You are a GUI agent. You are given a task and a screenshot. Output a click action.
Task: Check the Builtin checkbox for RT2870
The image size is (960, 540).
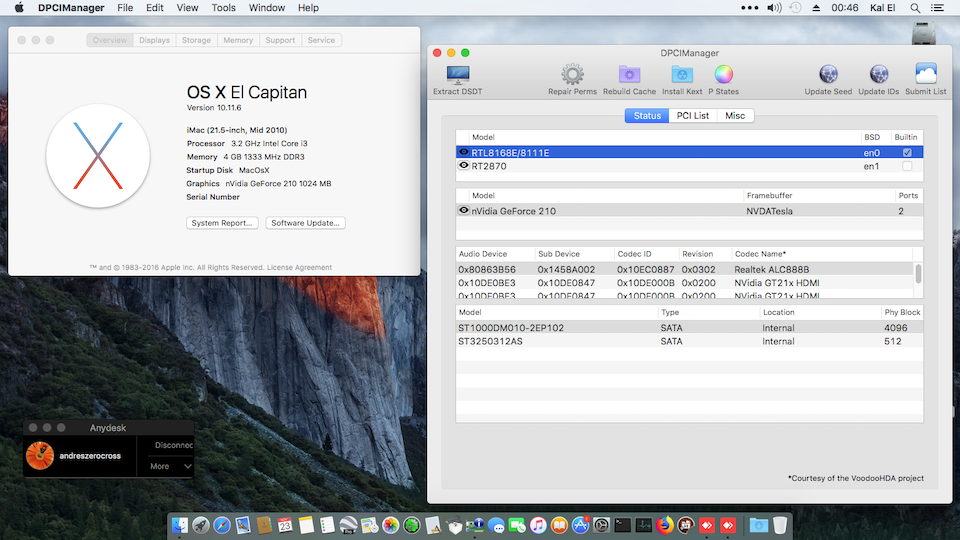[907, 166]
